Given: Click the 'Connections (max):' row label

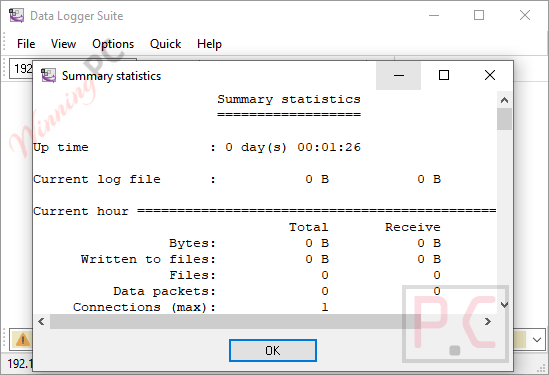Looking at the screenshot, I should coord(145,307).
